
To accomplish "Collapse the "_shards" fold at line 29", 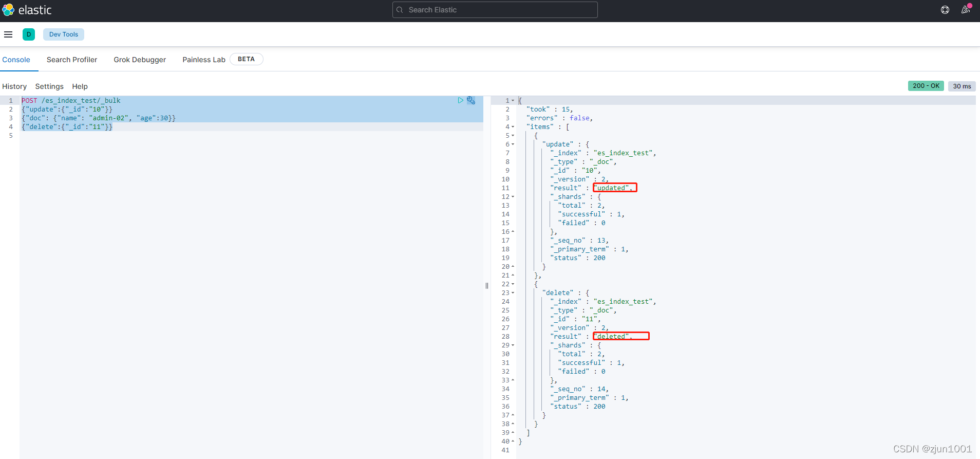I will (513, 345).
